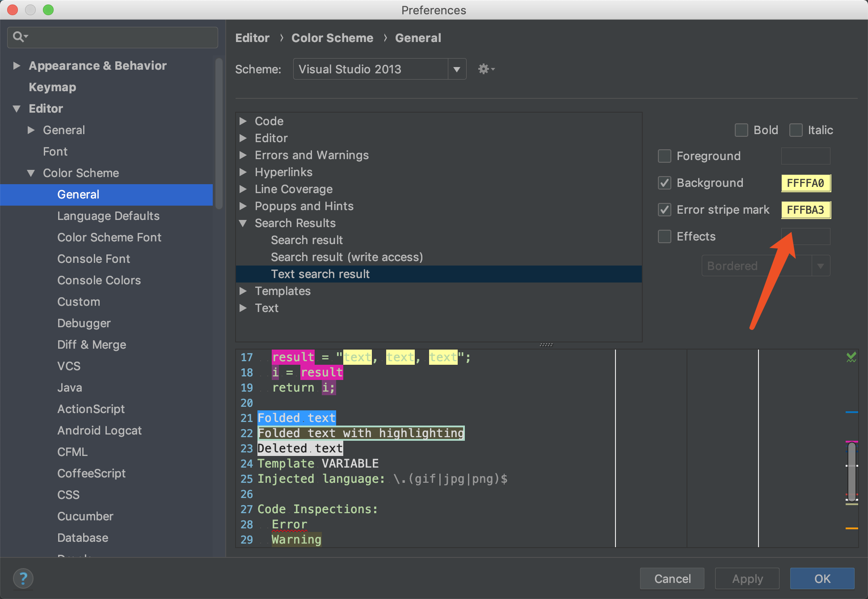This screenshot has width=868, height=599.
Task: Collapse the Color Scheme sidebar node
Action: 31,173
